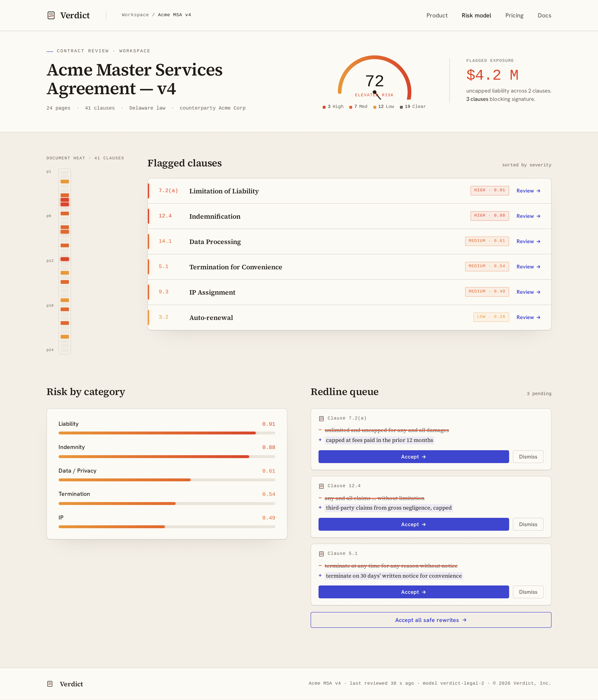Click the HIGH · 0.91 severity badge

tap(489, 190)
